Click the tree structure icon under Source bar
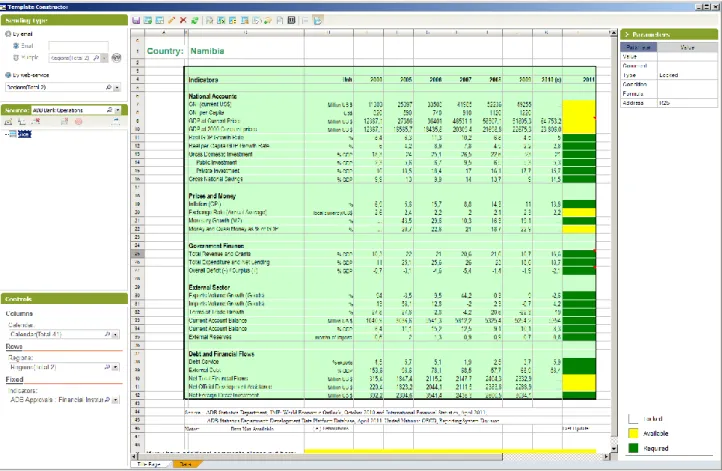The image size is (722, 471). pos(22,122)
